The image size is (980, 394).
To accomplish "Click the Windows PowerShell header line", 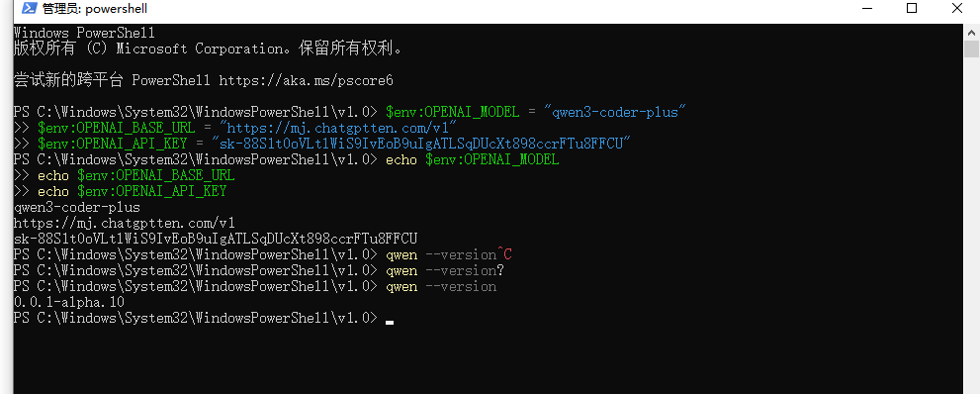I will point(84,33).
